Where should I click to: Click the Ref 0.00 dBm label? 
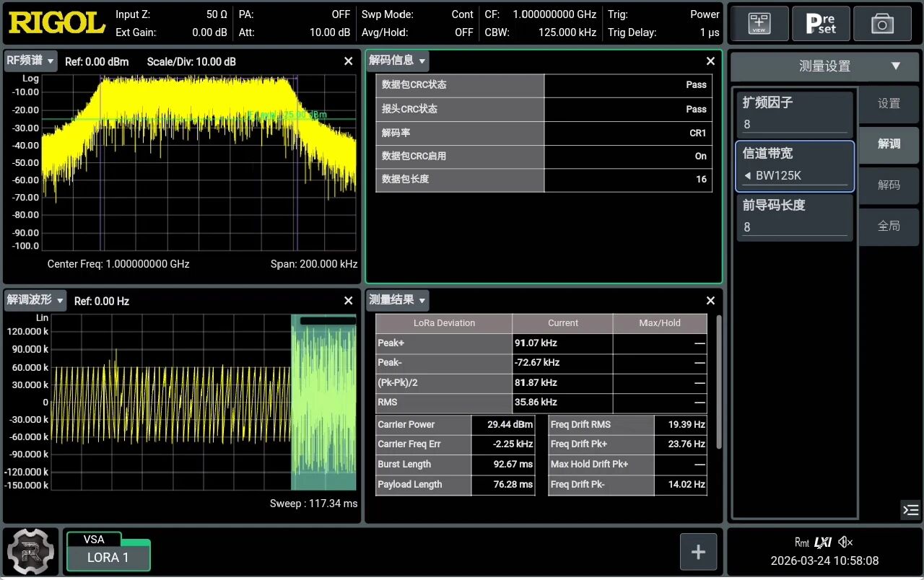(x=97, y=62)
